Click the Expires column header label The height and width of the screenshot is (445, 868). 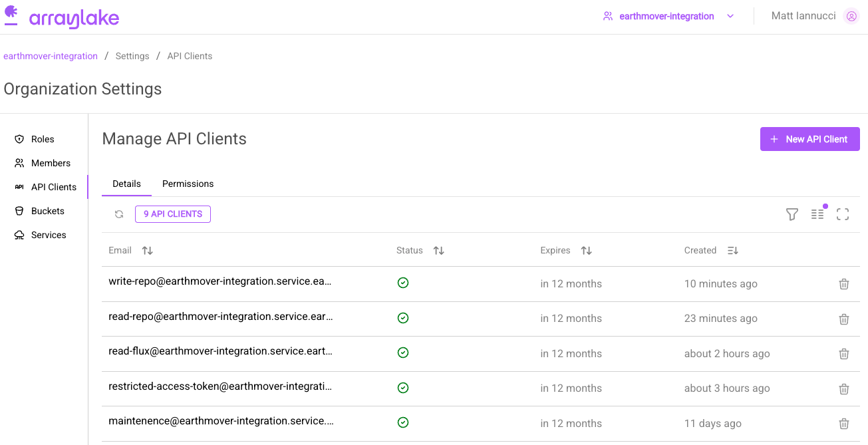pos(555,251)
